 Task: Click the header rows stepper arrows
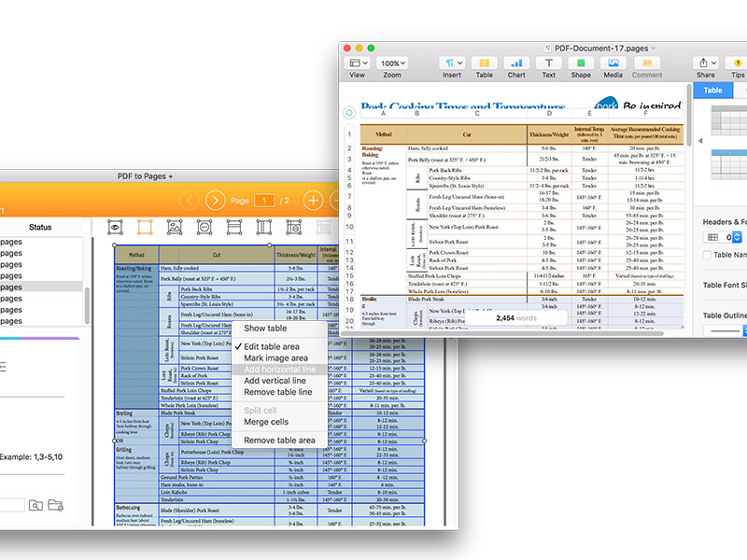tap(737, 237)
